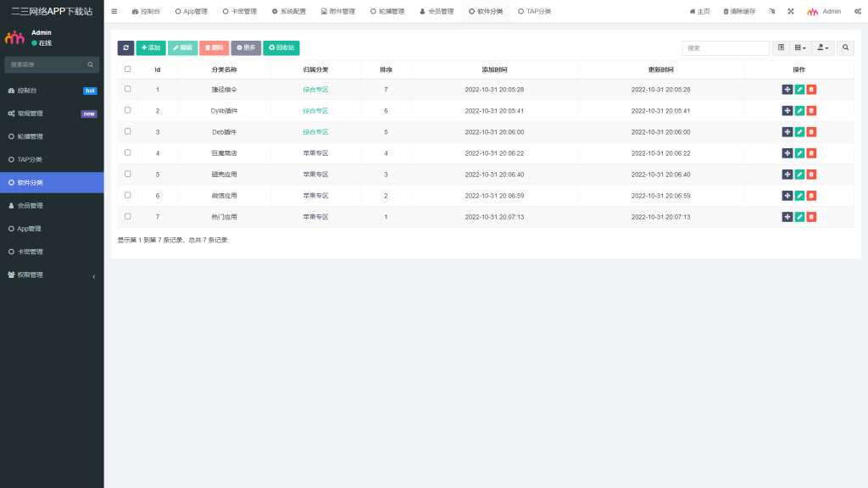Edit the Dylib插件 row with pencil icon
The image size is (868, 488).
[x=799, y=111]
